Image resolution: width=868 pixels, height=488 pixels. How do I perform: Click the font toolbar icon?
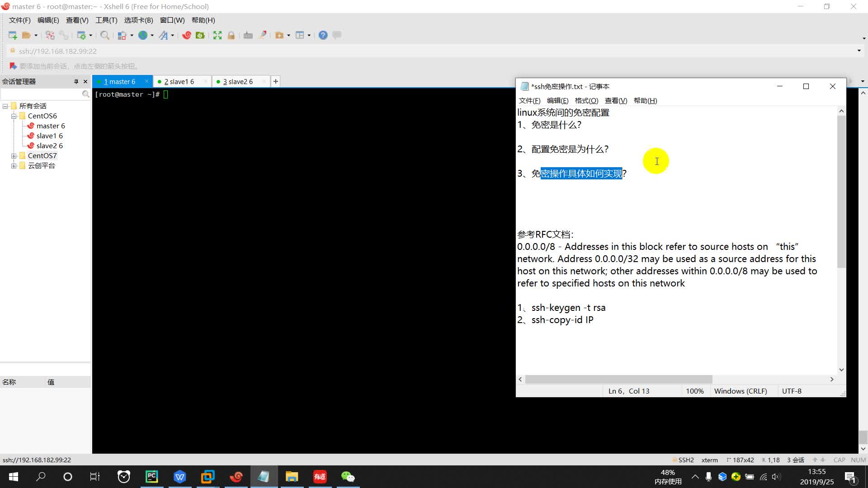pos(163,35)
